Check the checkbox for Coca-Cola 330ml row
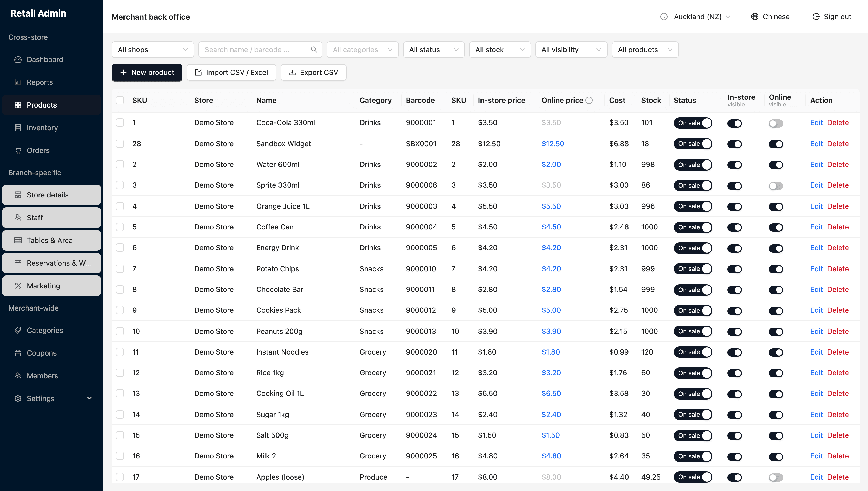The image size is (868, 491). [x=120, y=122]
